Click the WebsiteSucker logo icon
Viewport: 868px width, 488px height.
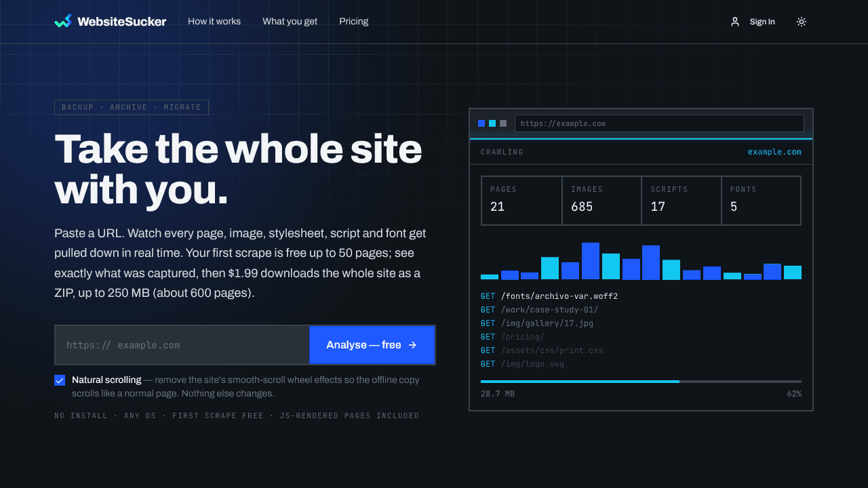click(x=63, y=21)
